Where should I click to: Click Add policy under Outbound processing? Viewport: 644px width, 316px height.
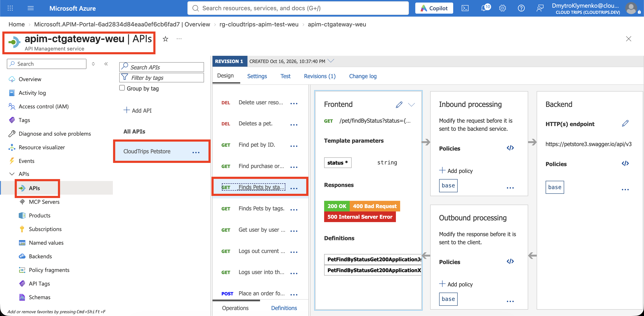tap(456, 284)
